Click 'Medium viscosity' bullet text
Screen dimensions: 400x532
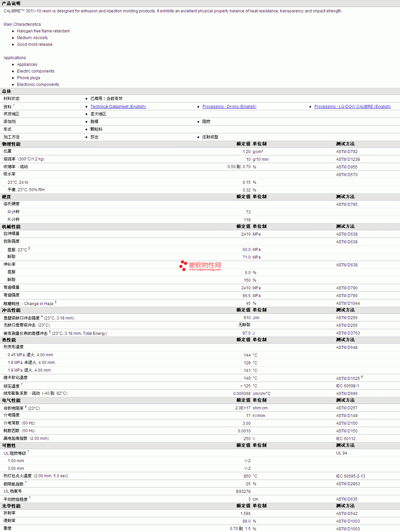33,38
